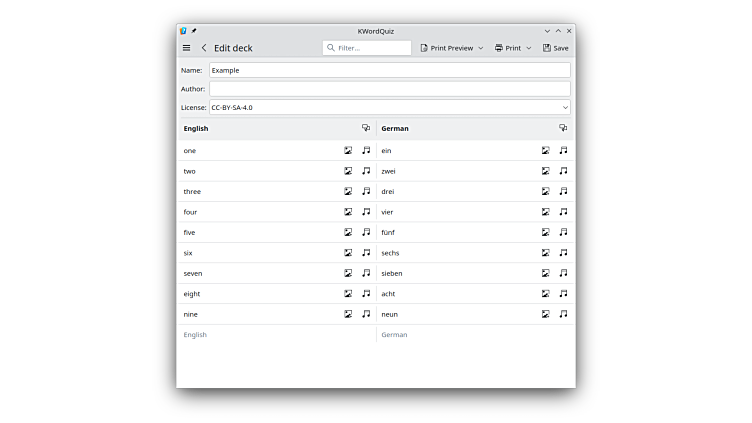Click the Author text field
The width and height of the screenshot is (752, 423).
pos(389,89)
